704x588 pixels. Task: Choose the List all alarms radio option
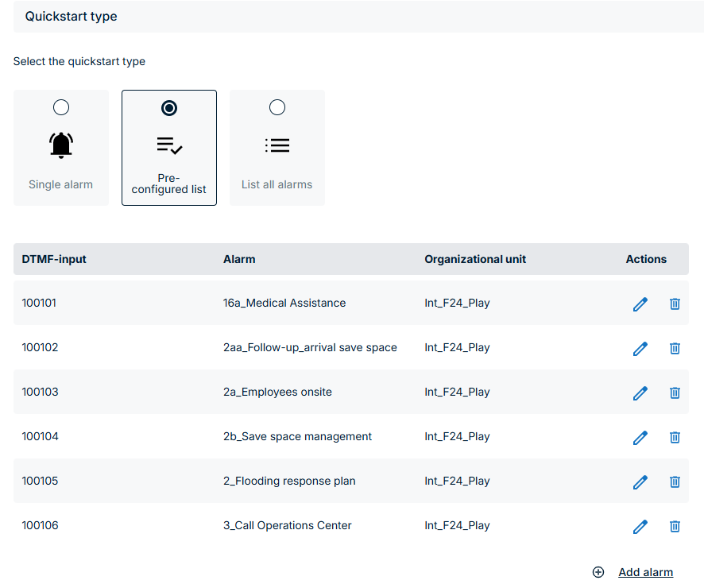pos(277,107)
